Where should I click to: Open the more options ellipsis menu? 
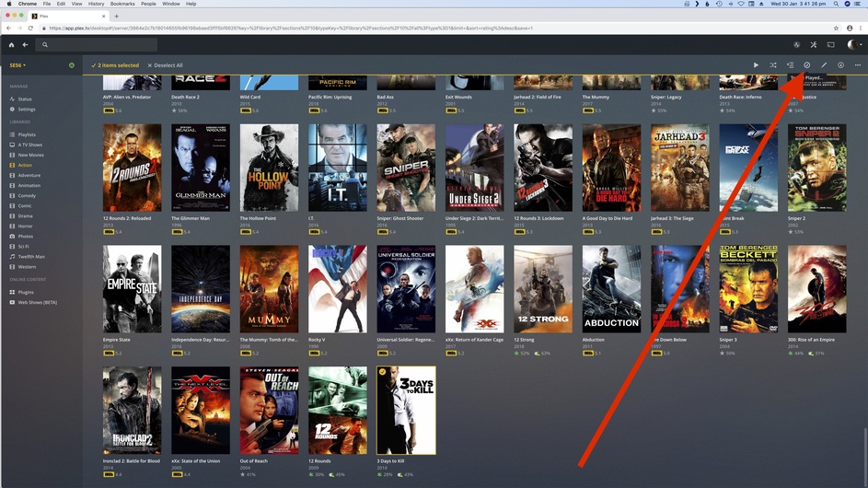coord(858,64)
